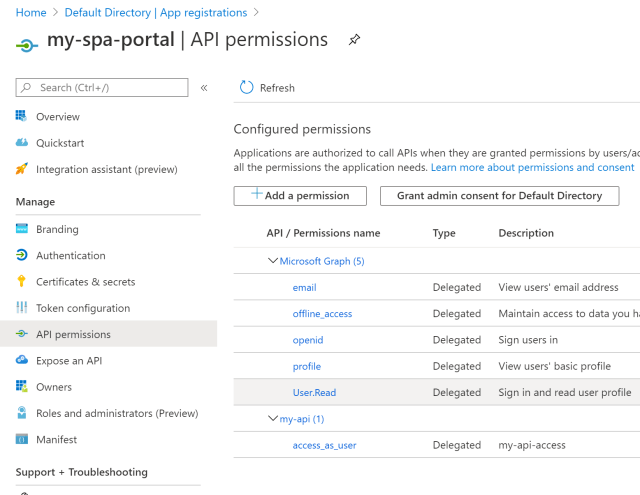Collapse the sidebar with double chevron
This screenshot has width=640, height=495.
pos(204,88)
